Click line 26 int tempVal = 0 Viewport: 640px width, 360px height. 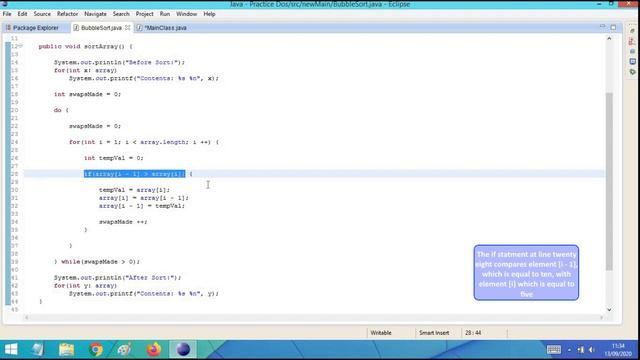[114, 158]
